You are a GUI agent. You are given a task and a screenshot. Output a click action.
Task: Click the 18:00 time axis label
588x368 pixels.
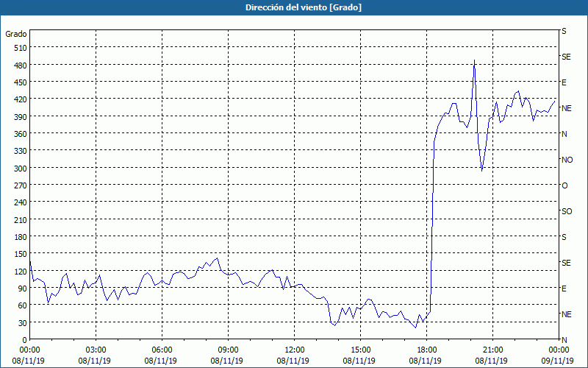tap(426, 350)
